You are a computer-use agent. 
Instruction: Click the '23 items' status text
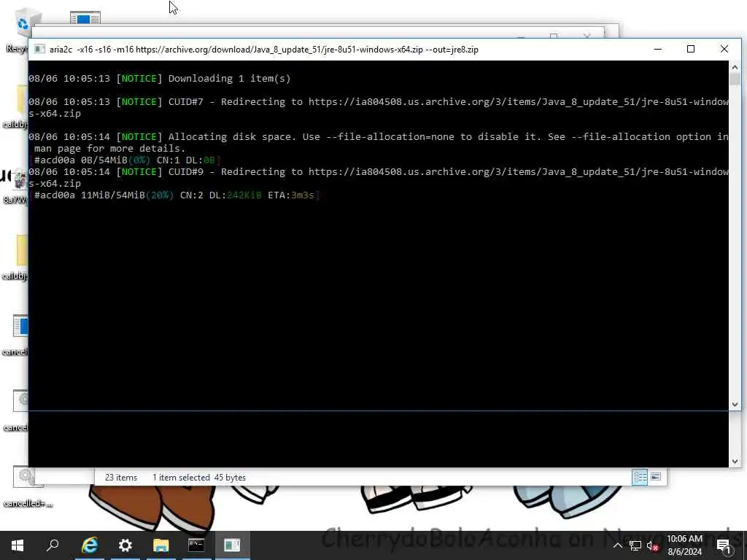point(121,478)
